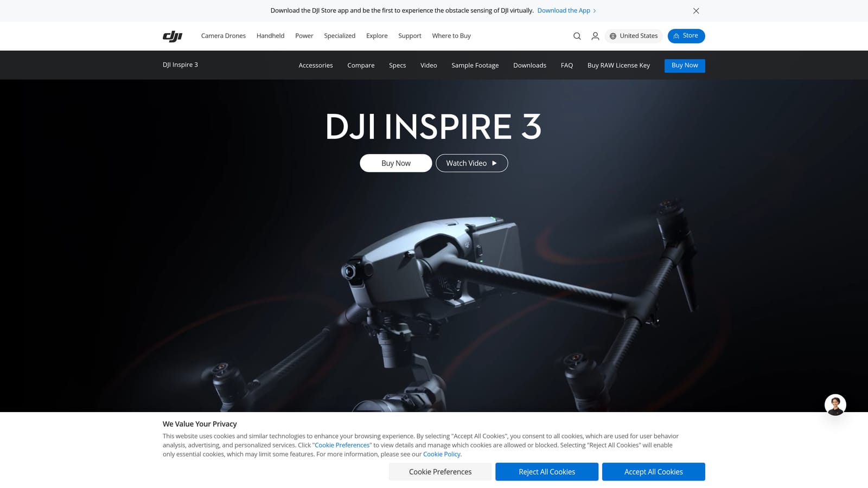Open the user account icon
Image resolution: width=868 pixels, height=488 pixels.
tap(595, 36)
